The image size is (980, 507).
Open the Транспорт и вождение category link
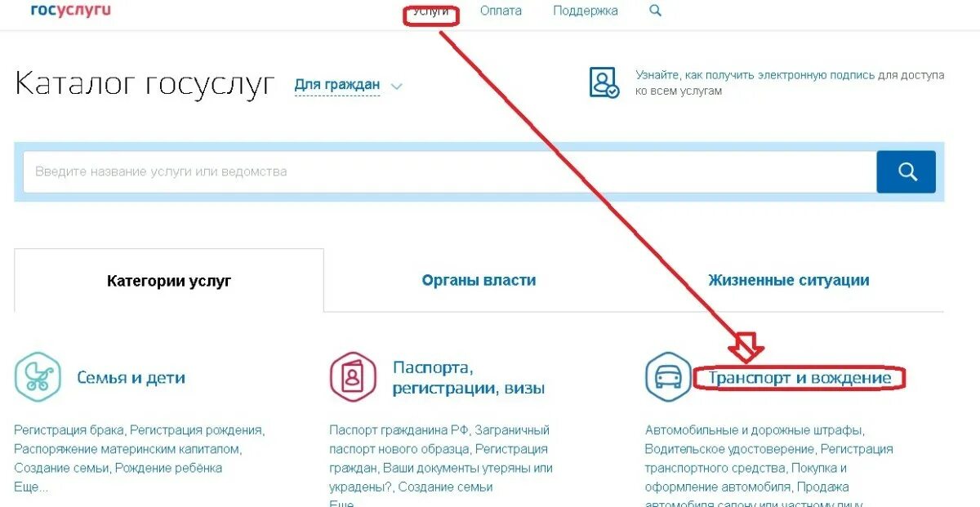(800, 378)
